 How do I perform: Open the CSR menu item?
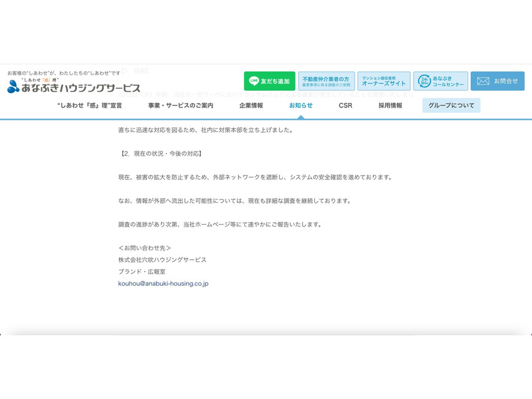coord(344,105)
